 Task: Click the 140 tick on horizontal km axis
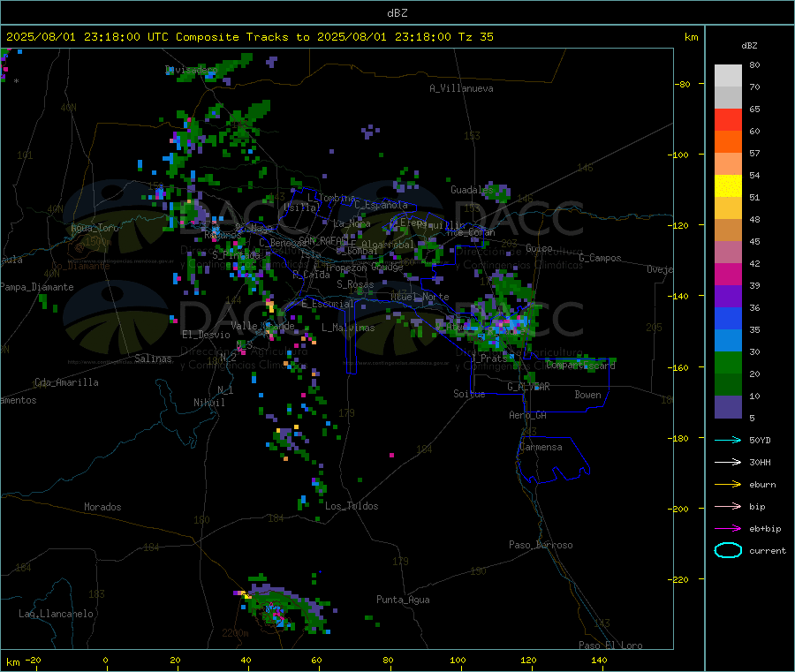pyautogui.click(x=599, y=660)
